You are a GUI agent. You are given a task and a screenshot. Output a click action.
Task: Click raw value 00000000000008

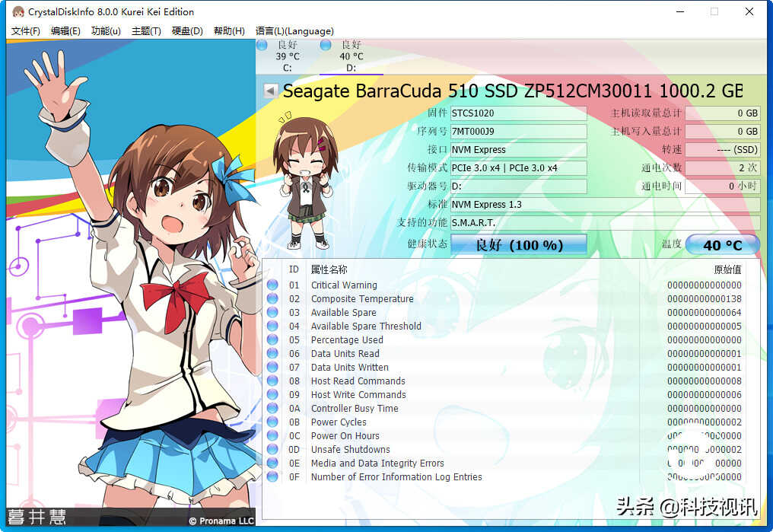click(704, 381)
